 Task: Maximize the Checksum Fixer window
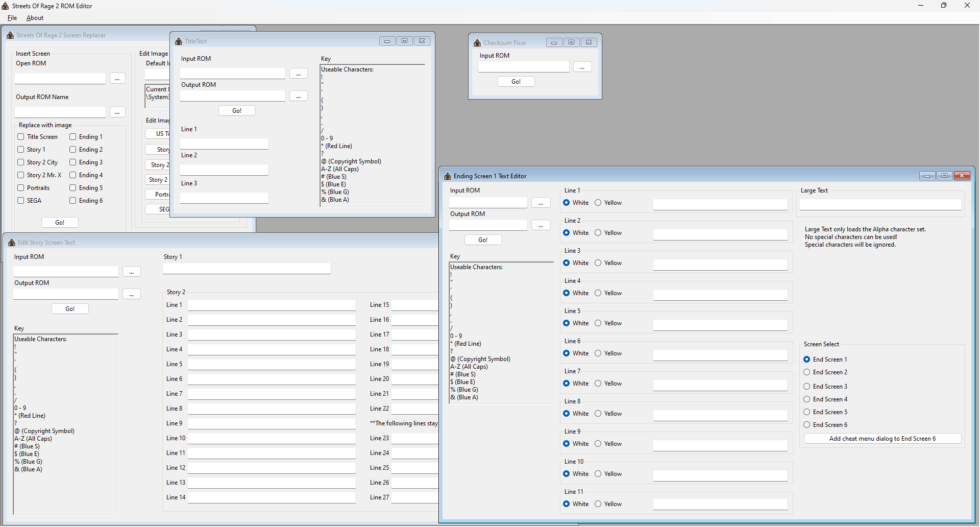(572, 42)
